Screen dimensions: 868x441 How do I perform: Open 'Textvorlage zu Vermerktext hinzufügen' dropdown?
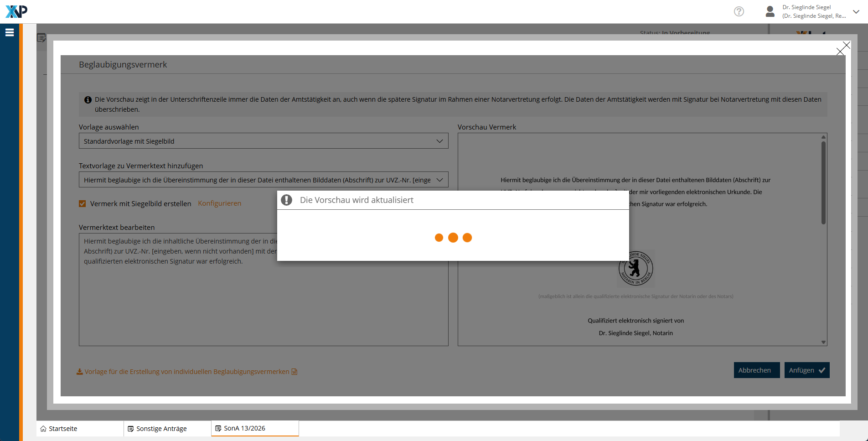pyautogui.click(x=263, y=180)
